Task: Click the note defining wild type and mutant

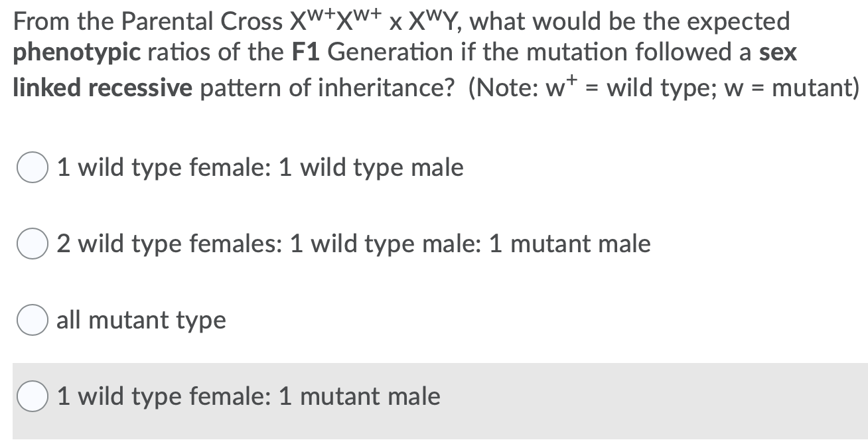Action: 664,85
